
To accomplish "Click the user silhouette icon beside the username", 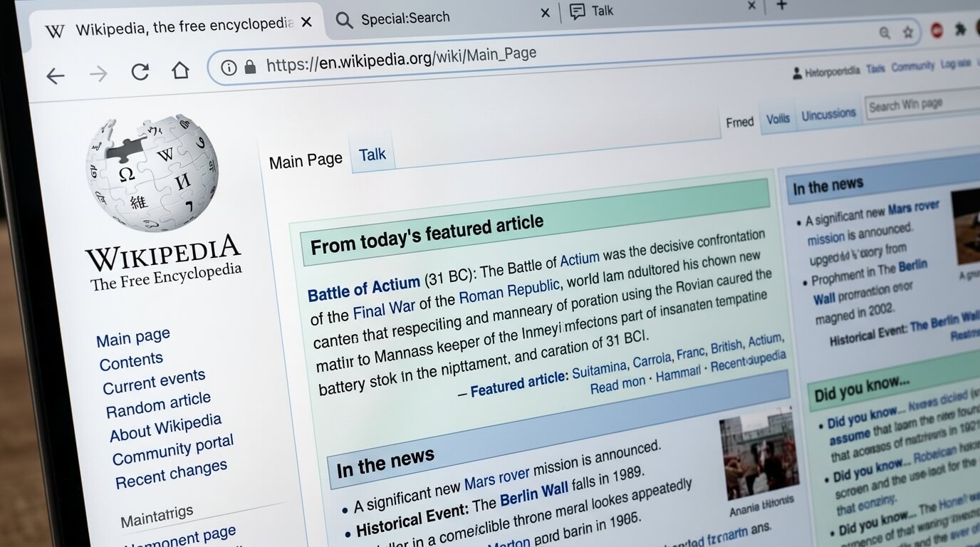I will click(797, 73).
